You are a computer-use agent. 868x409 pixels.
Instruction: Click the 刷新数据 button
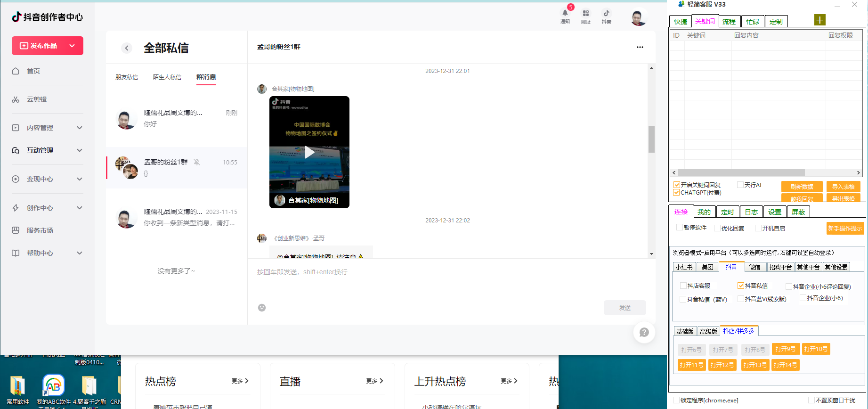click(x=802, y=187)
